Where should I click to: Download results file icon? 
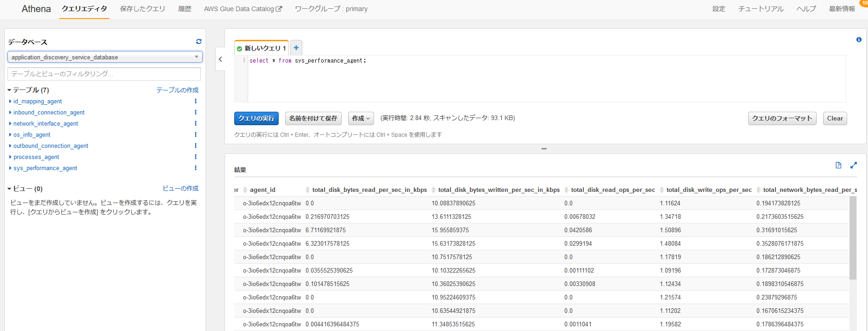[x=838, y=165]
